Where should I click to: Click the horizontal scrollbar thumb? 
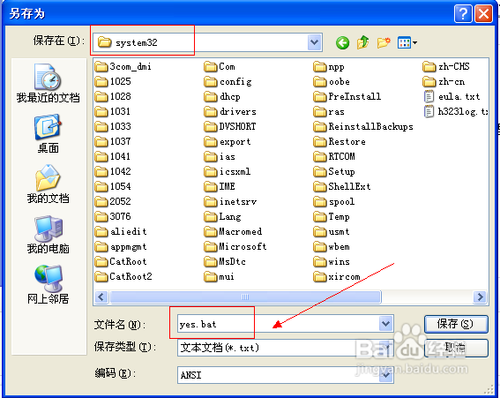point(245,297)
